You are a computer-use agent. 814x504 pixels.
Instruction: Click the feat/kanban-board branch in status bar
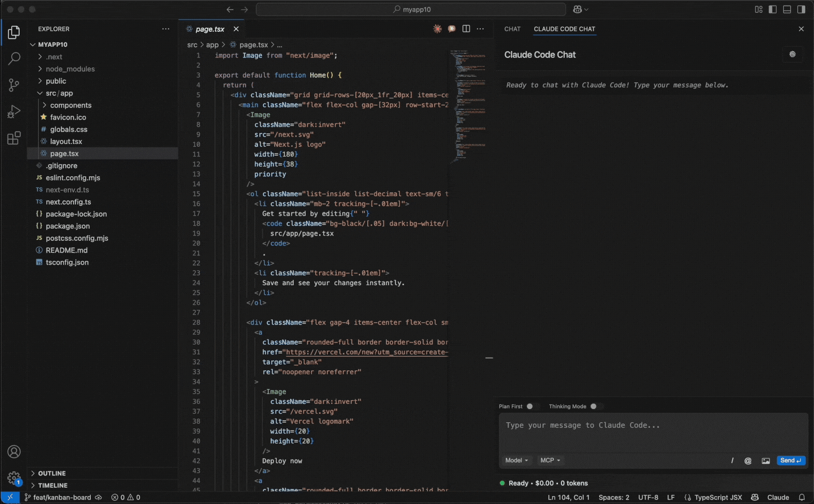[x=62, y=497]
